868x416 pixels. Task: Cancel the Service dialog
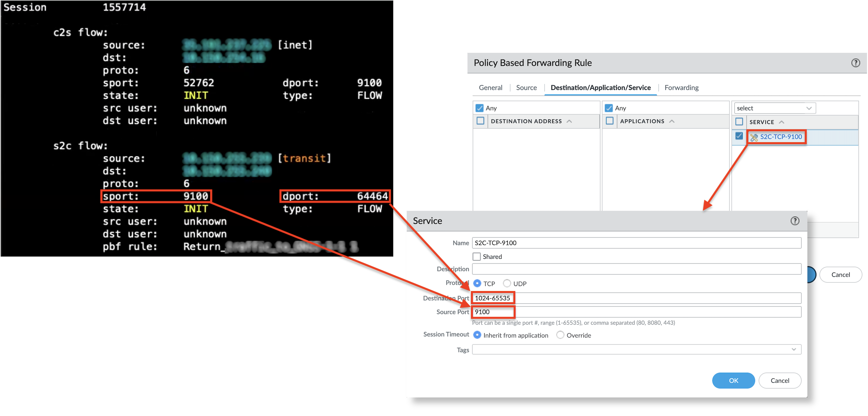coord(780,380)
